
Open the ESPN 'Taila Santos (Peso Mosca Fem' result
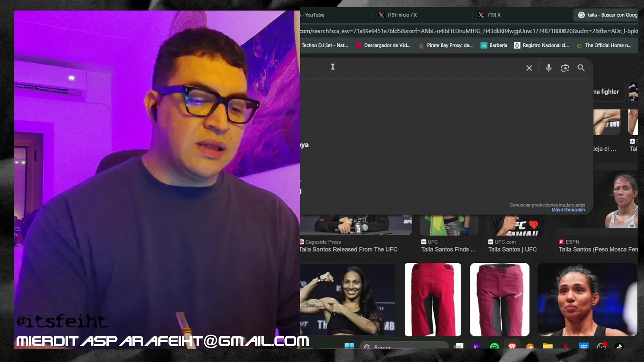click(598, 250)
